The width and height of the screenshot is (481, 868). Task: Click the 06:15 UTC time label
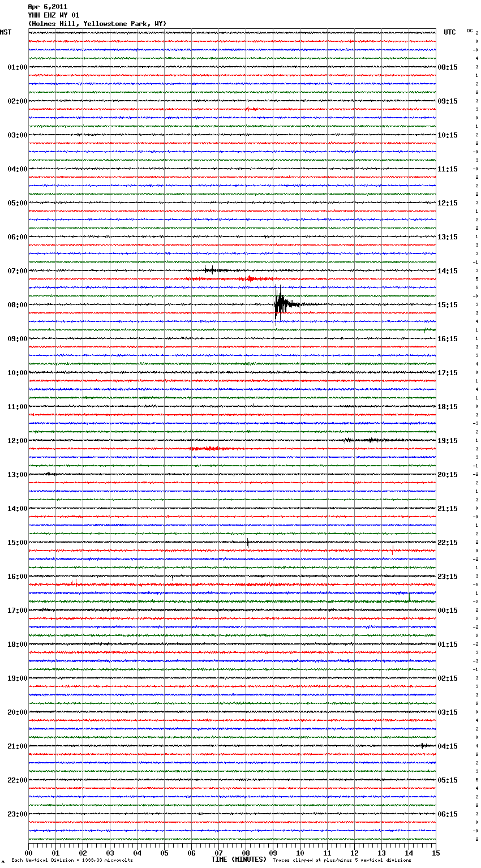point(448,814)
